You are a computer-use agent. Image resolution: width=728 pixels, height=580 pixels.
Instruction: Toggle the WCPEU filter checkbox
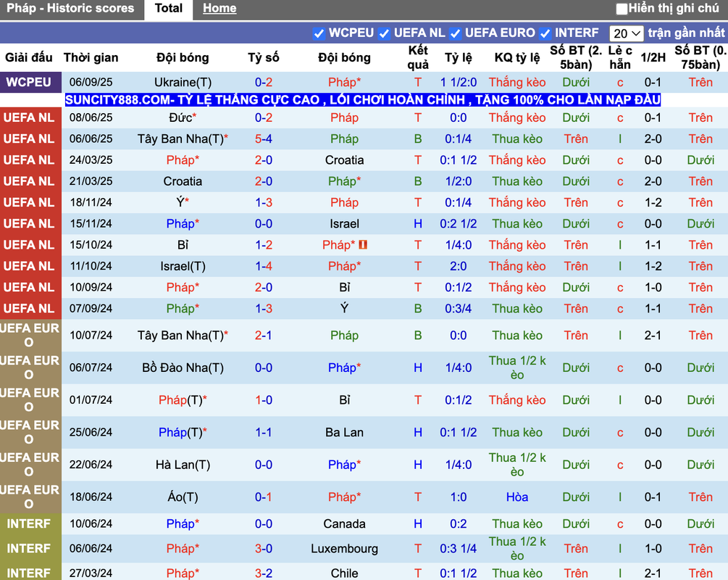(319, 33)
